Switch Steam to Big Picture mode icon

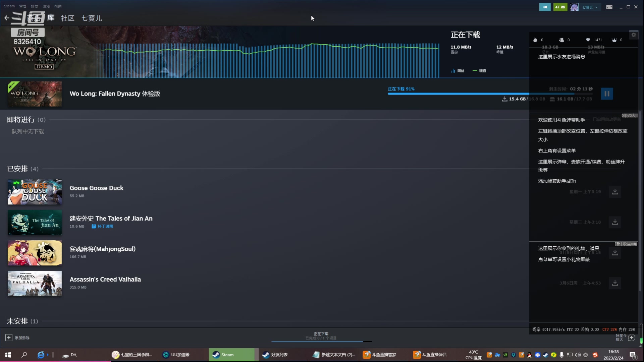(609, 7)
